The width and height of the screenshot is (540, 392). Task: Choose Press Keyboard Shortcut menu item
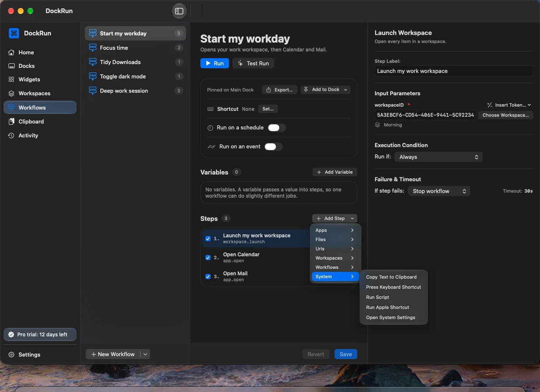tap(394, 287)
